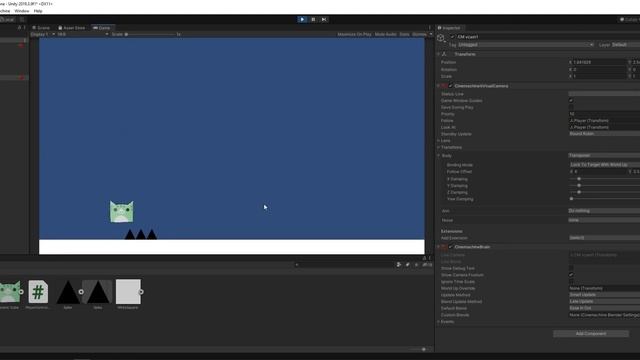Click the Add Component button
The width and height of the screenshot is (640, 360).
[591, 333]
